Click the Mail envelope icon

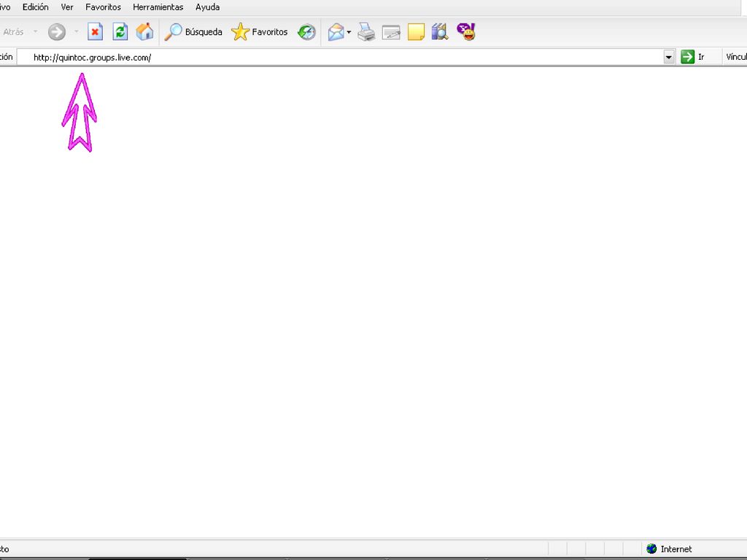tap(336, 32)
